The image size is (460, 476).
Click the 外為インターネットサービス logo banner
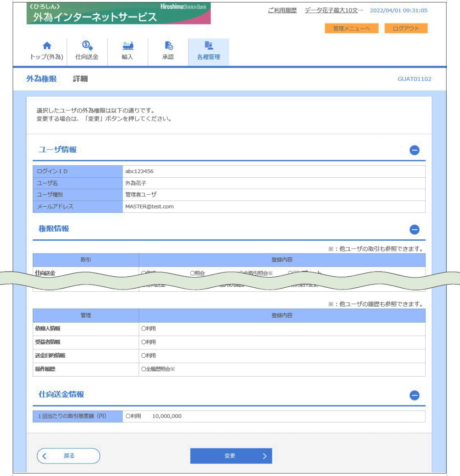tap(118, 14)
